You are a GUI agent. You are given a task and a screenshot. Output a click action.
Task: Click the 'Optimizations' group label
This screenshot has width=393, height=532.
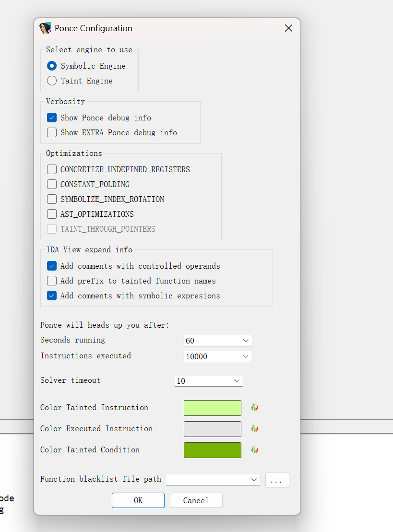[x=74, y=154]
